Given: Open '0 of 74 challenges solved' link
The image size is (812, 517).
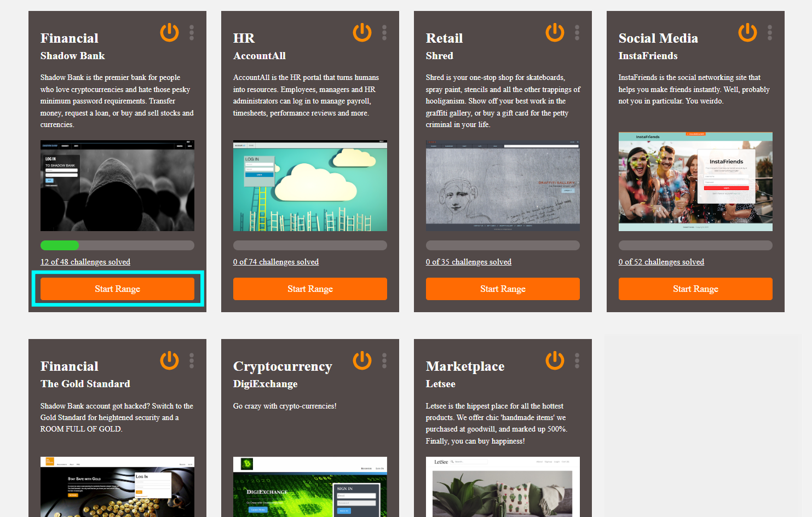Looking at the screenshot, I should tap(276, 262).
